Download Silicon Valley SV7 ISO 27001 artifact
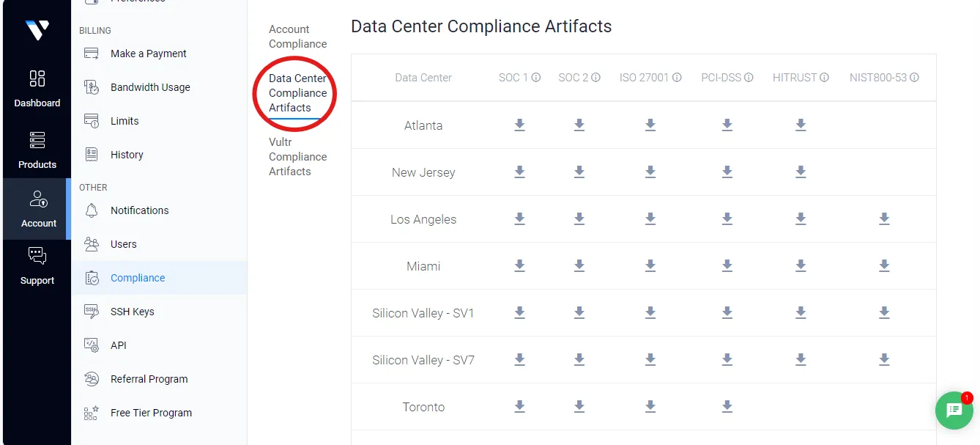The height and width of the screenshot is (445, 980). coord(650,360)
